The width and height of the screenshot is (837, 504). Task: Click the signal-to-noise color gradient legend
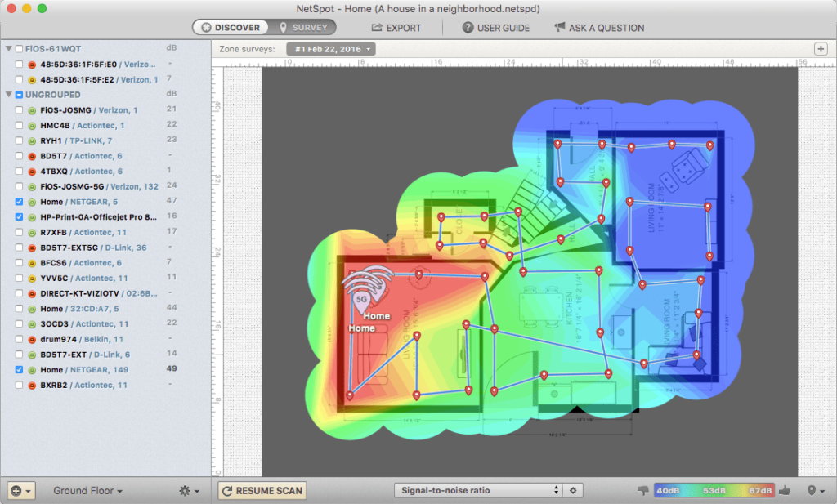click(714, 491)
